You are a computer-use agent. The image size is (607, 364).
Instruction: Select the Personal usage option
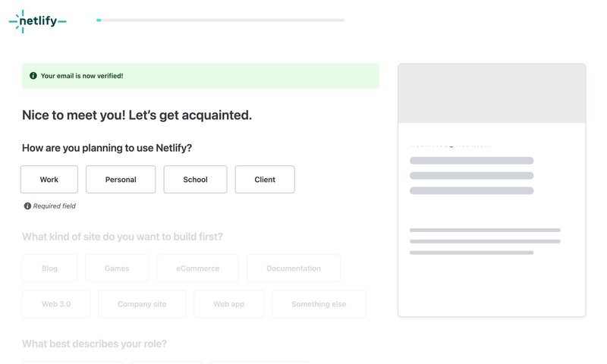click(121, 180)
